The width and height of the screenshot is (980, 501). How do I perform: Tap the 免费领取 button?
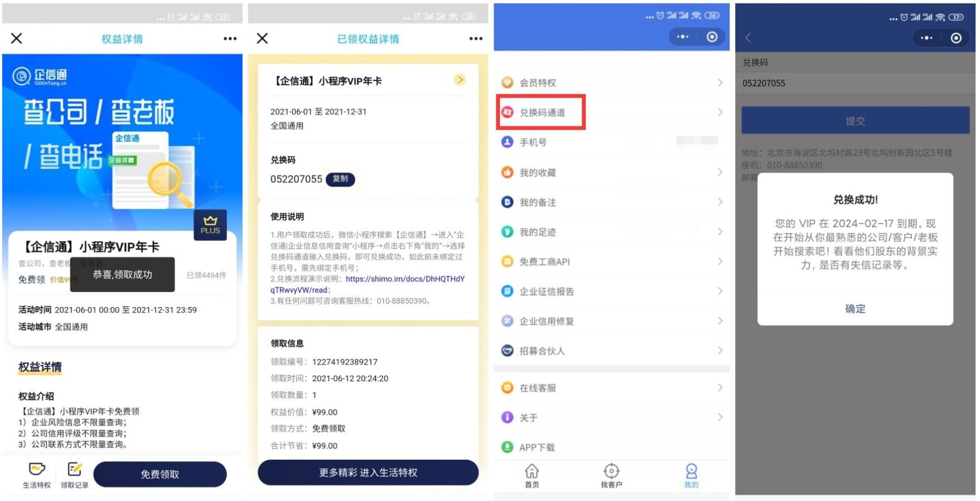click(x=160, y=474)
